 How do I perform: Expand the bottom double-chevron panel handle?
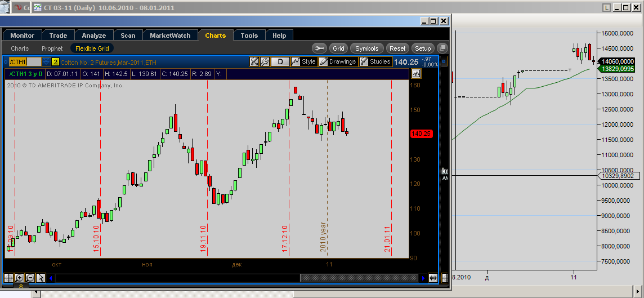[20, 286]
